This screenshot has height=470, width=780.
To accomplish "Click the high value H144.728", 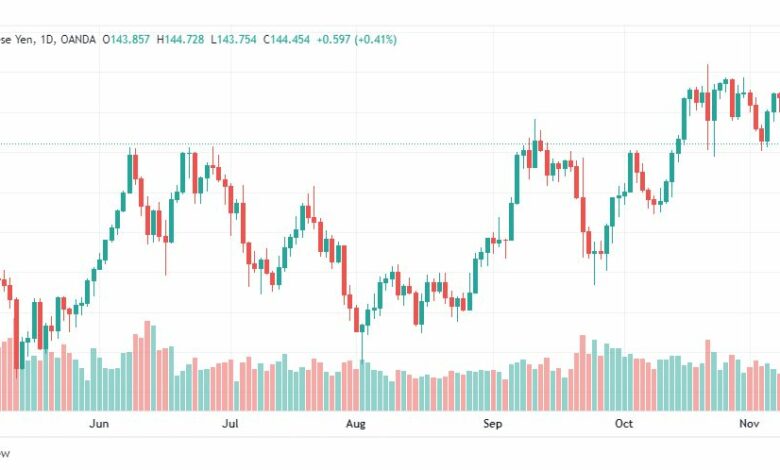I will click(x=181, y=40).
